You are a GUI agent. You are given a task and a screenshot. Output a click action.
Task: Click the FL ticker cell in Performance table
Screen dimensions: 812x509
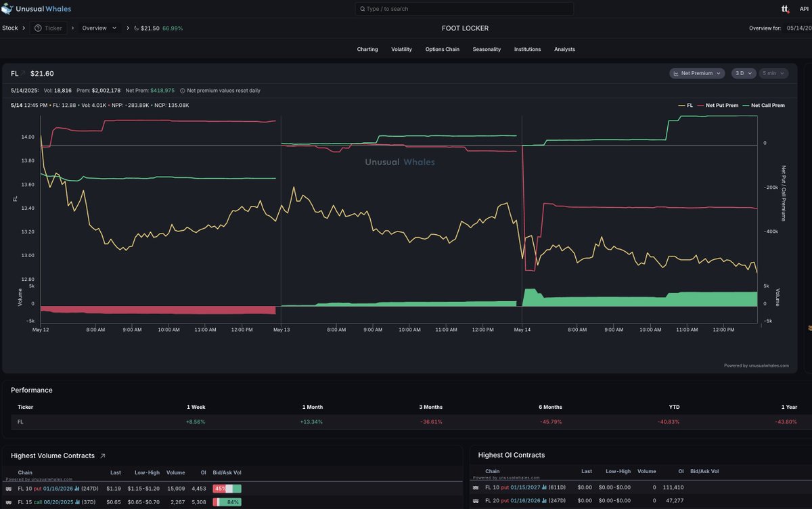click(21, 422)
